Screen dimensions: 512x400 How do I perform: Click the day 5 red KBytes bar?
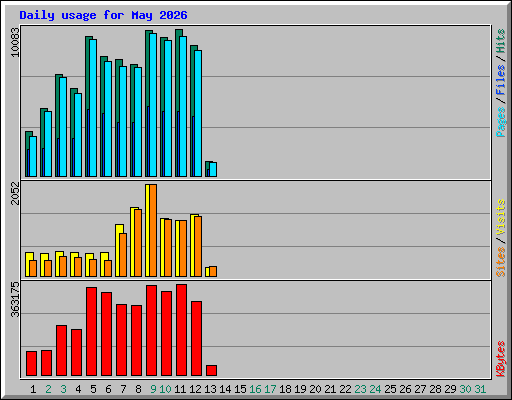click(x=91, y=331)
